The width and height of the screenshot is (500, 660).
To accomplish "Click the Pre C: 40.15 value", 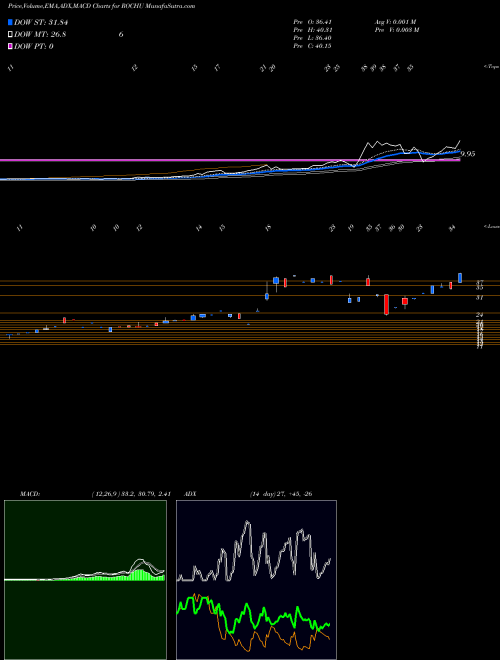I will pos(313,46).
